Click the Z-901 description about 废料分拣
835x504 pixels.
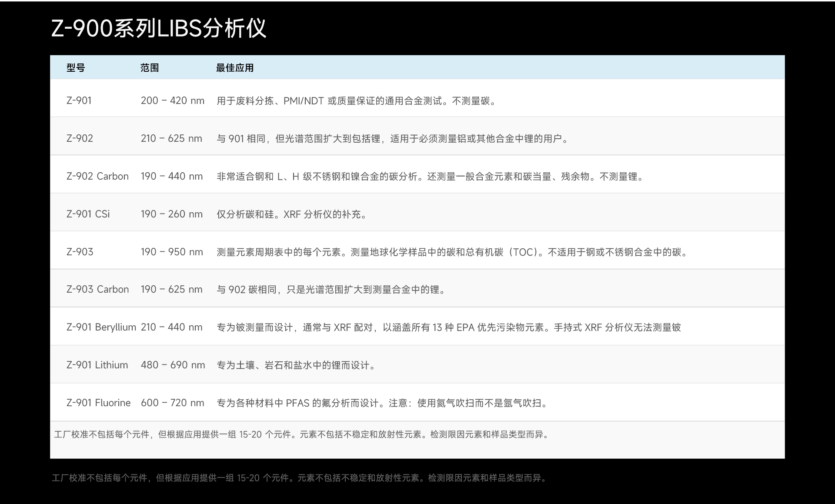pyautogui.click(x=357, y=101)
